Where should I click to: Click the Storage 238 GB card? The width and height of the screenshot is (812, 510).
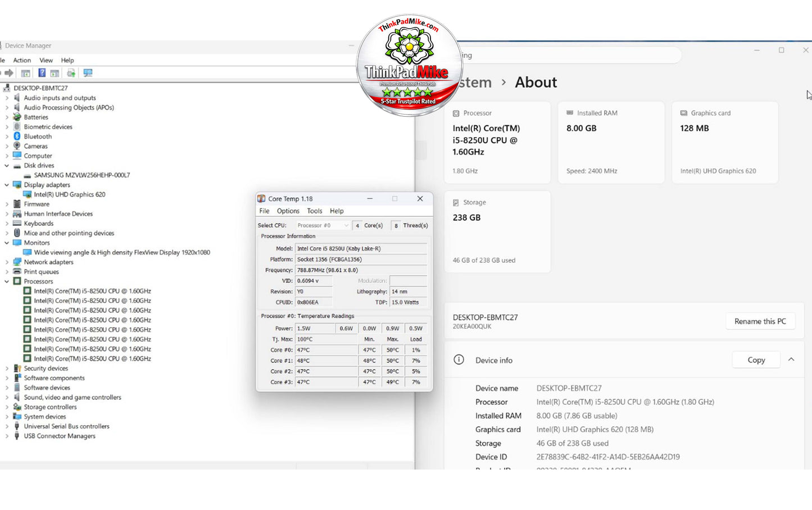click(x=497, y=232)
